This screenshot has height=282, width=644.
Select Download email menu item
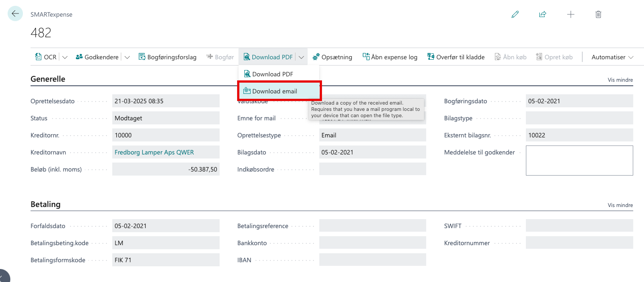point(274,91)
